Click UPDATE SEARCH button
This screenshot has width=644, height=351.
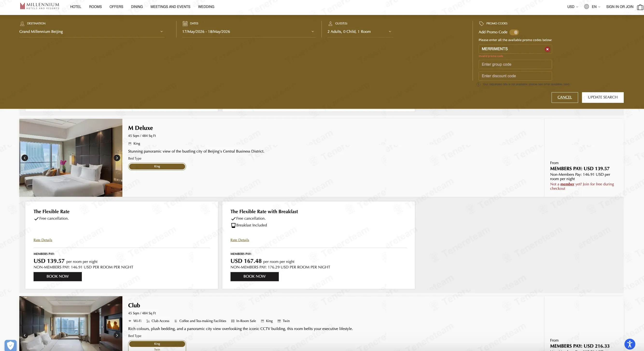(602, 98)
